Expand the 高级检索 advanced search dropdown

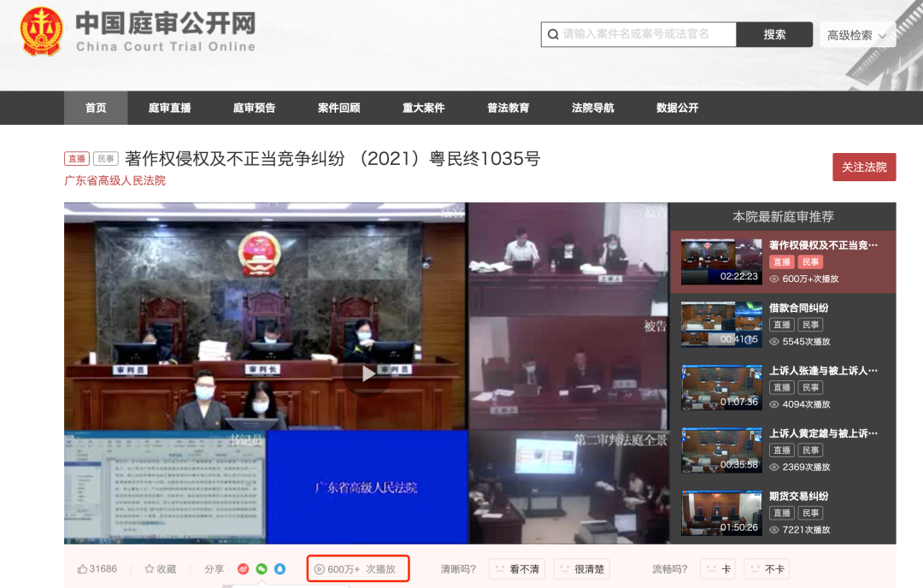(x=858, y=35)
